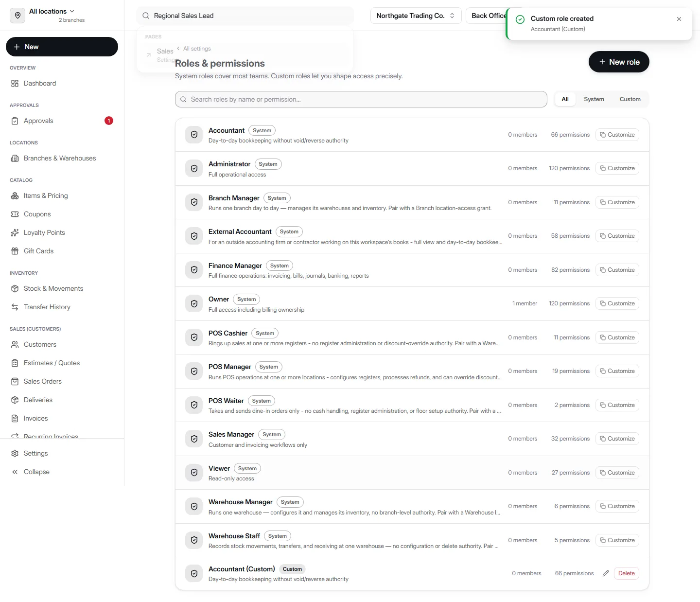Viewport: 700px width, 602px height.
Task: Open the Dashboard sidebar icon
Action: point(15,84)
